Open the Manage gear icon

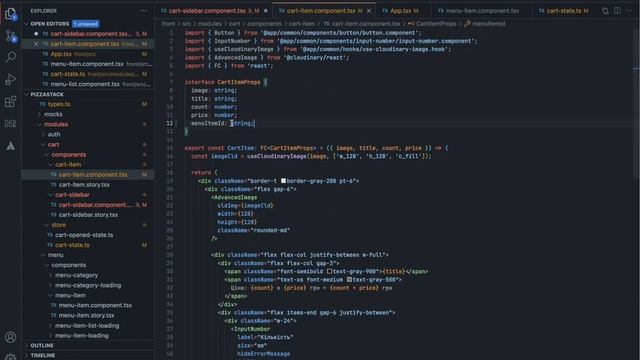click(11, 357)
